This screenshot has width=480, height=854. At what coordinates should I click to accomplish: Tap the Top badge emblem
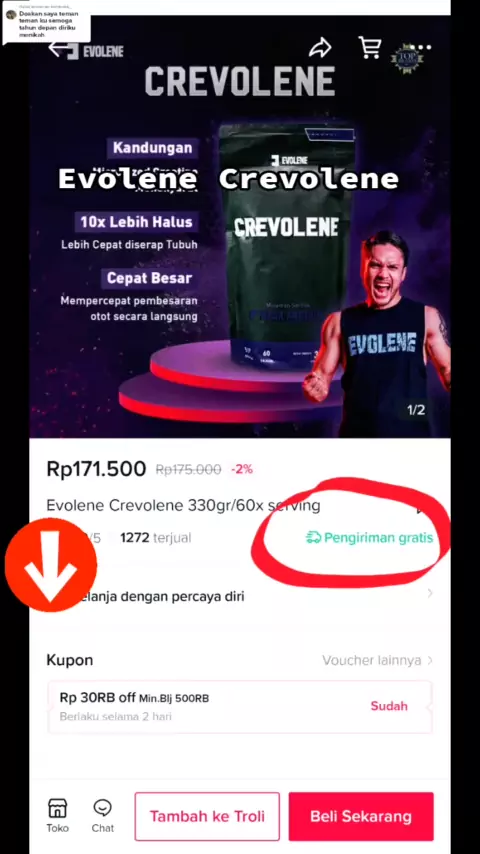(407, 59)
